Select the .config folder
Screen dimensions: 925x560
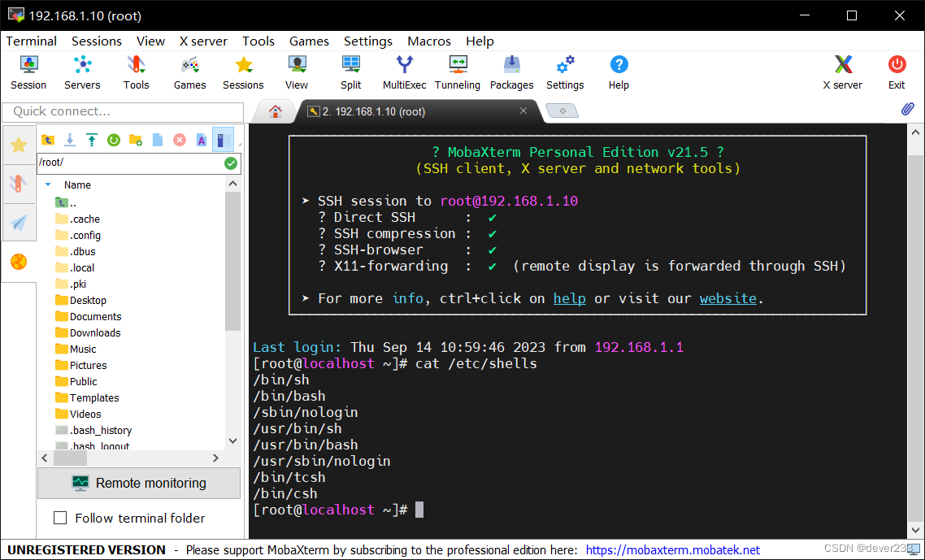click(x=78, y=236)
